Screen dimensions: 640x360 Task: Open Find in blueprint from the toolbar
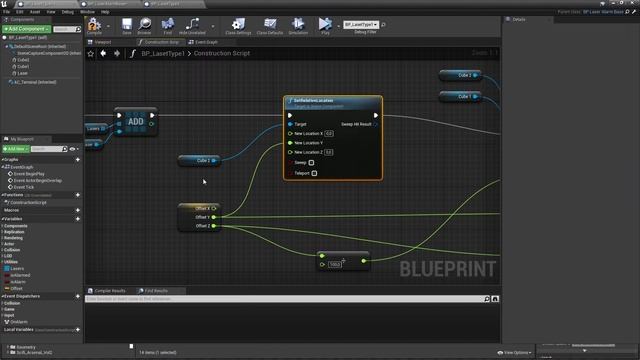pos(167,26)
